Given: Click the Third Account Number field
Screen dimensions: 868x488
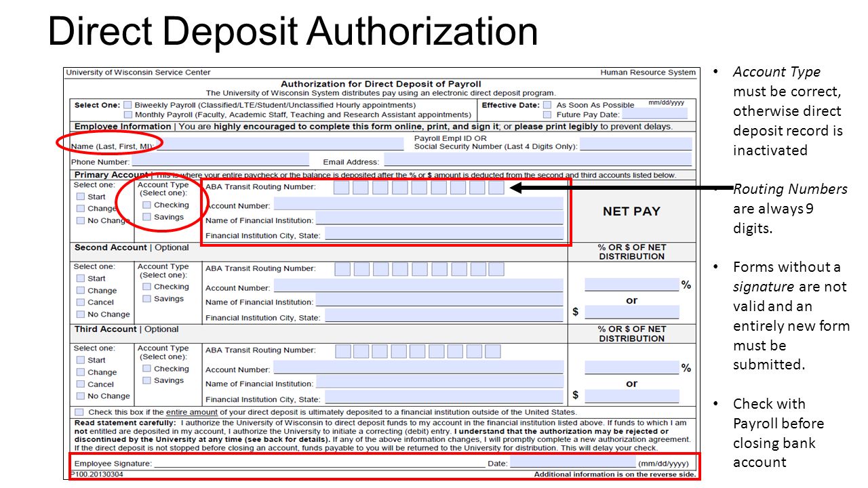Looking at the screenshot, I should (418, 367).
